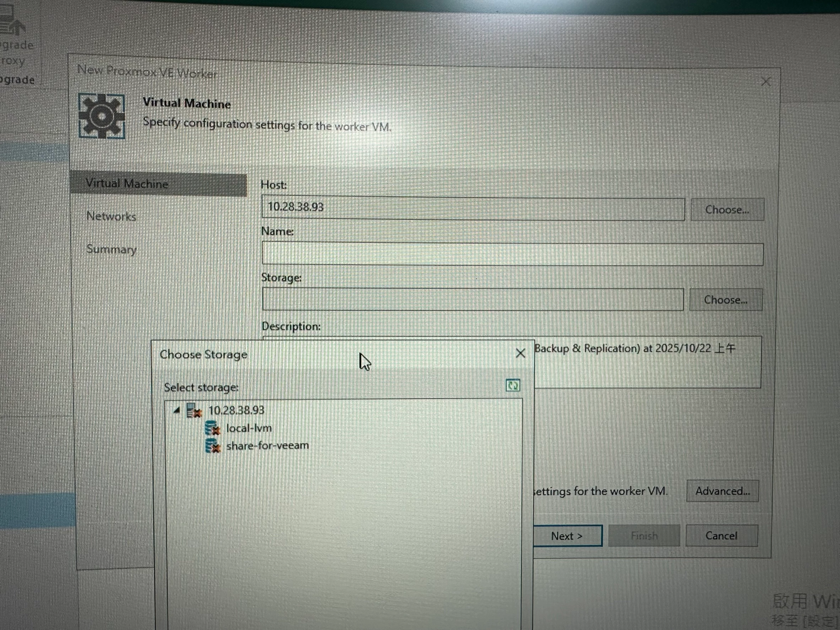Open the Summary wizard step
This screenshot has width=840, height=630.
[111, 249]
